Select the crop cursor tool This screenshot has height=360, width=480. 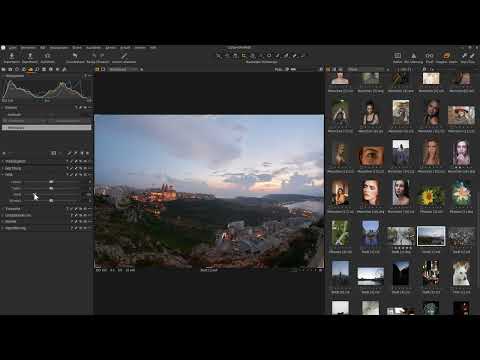click(x=244, y=56)
